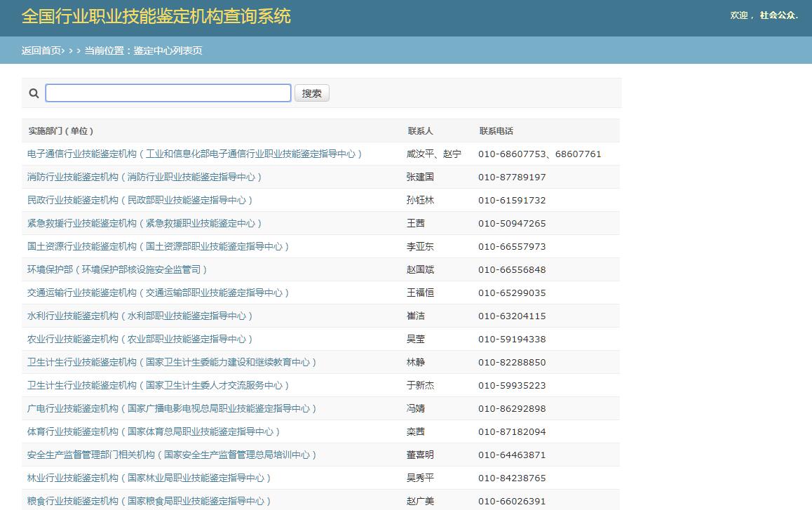812x510 pixels.
Task: Open the 体育行业技能鉴定机构 link
Action: pyautogui.click(x=154, y=431)
